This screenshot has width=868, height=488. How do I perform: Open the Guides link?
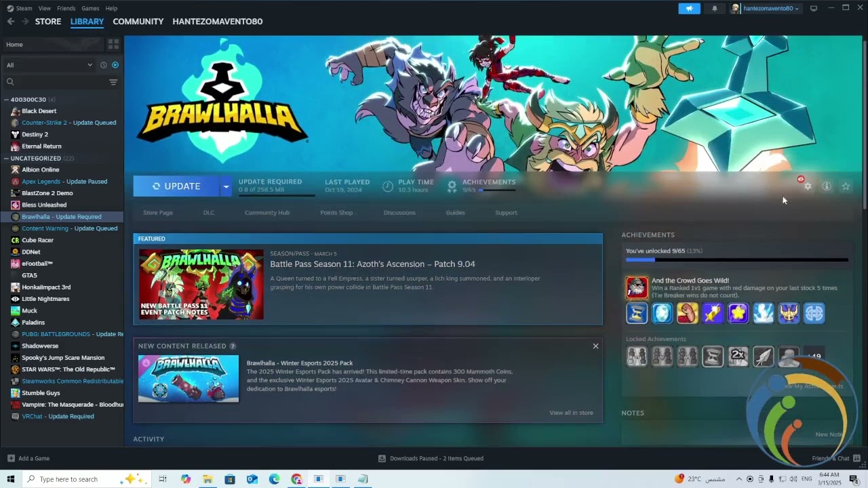455,213
